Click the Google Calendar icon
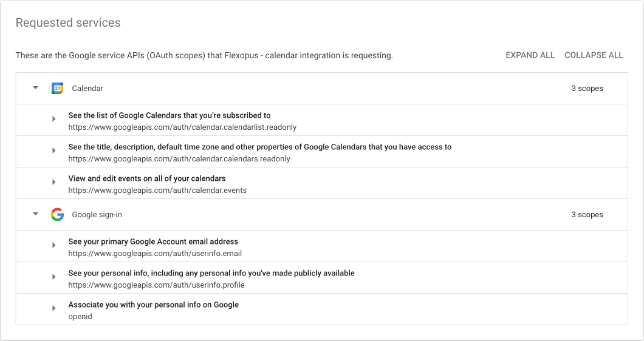Viewport: 644px width, 341px height. click(57, 89)
